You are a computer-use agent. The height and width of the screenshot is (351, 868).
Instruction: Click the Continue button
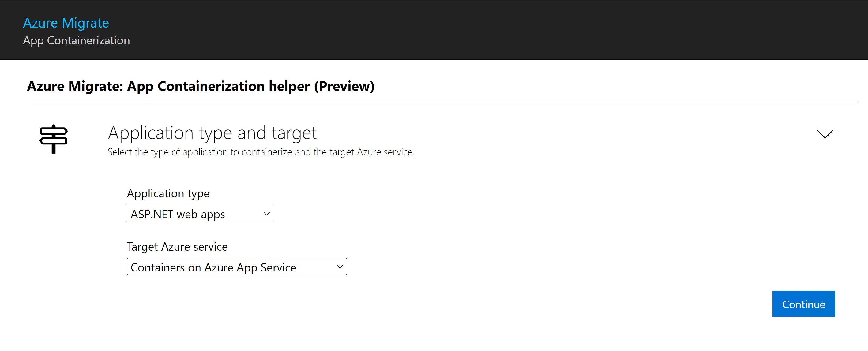pyautogui.click(x=804, y=304)
